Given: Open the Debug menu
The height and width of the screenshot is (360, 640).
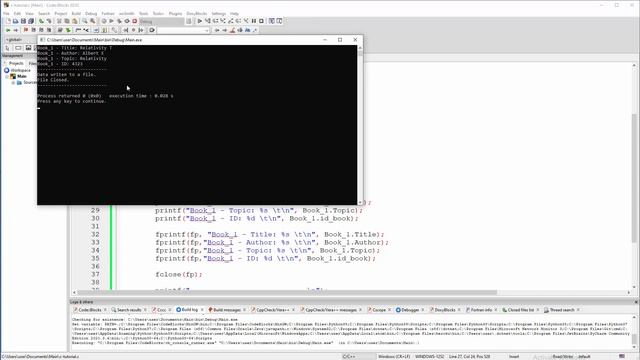Looking at the screenshot, I should coord(91,13).
